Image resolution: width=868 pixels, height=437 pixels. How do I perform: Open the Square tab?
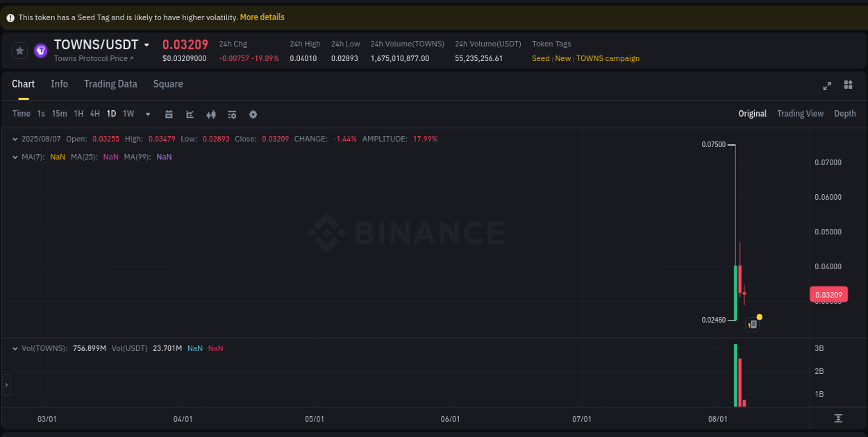tap(167, 84)
